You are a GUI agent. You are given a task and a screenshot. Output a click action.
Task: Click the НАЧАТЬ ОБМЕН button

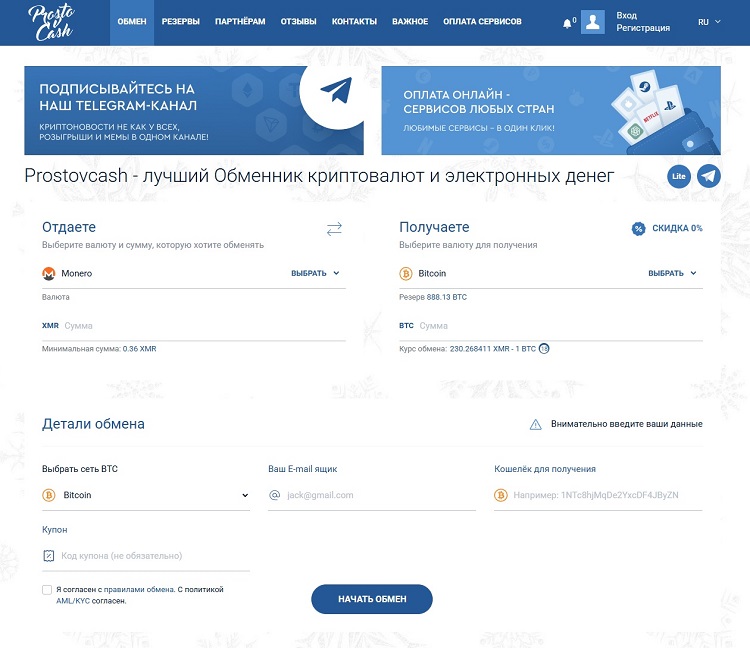[x=372, y=599]
